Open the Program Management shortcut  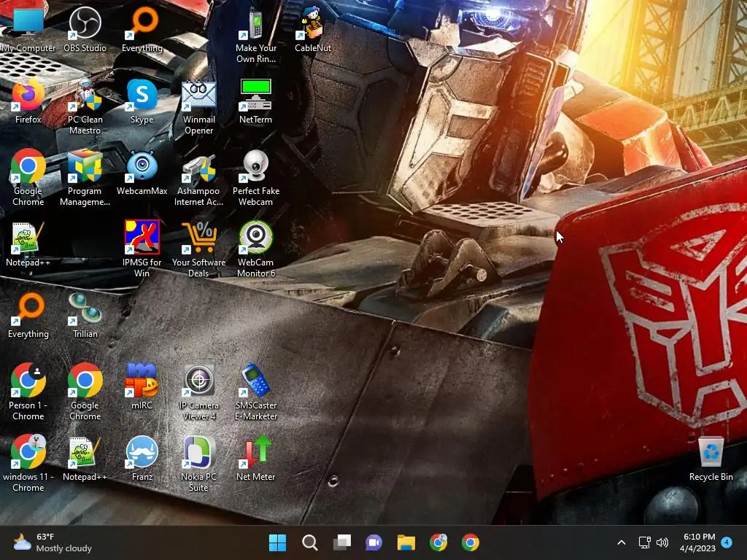(85, 178)
